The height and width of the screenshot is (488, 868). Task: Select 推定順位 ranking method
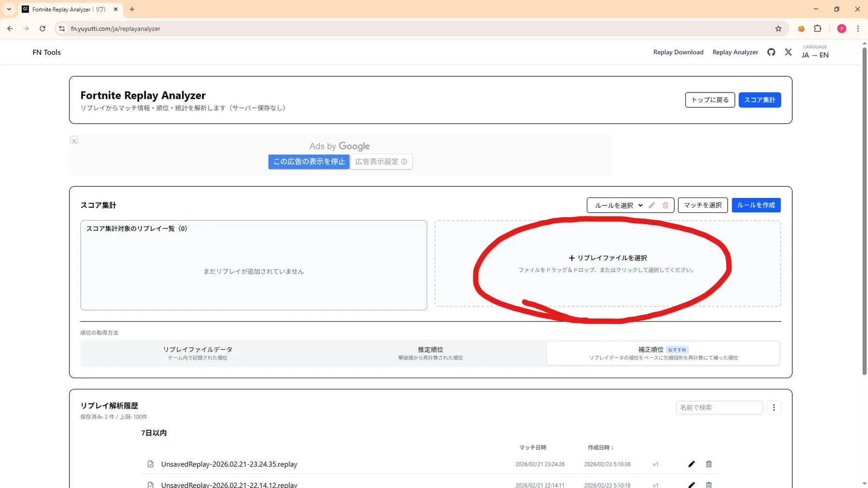(430, 353)
